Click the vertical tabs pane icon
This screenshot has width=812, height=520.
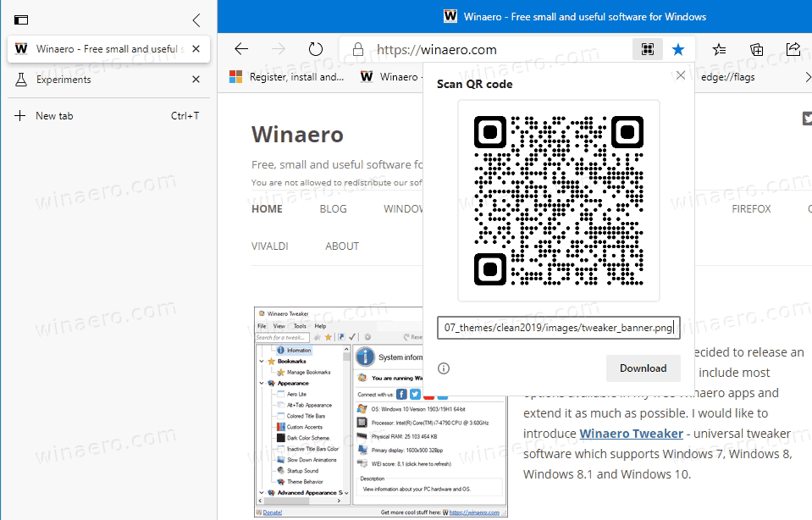[20, 20]
